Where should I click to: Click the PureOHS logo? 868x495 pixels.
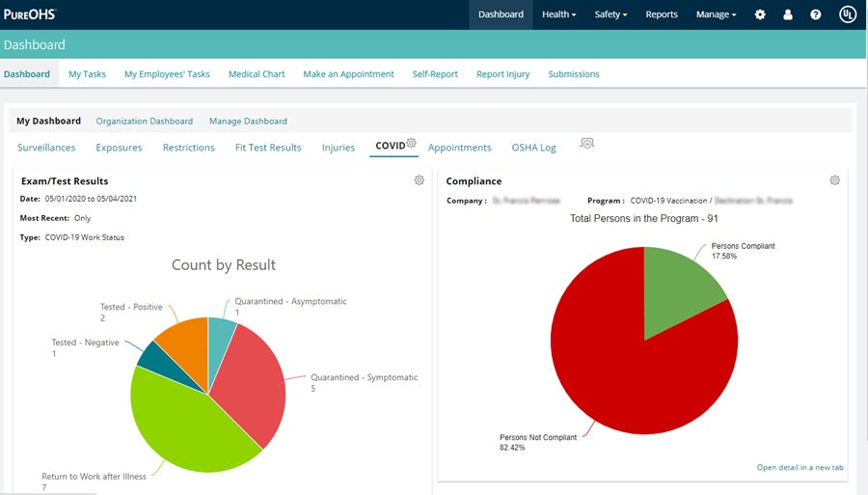[30, 14]
